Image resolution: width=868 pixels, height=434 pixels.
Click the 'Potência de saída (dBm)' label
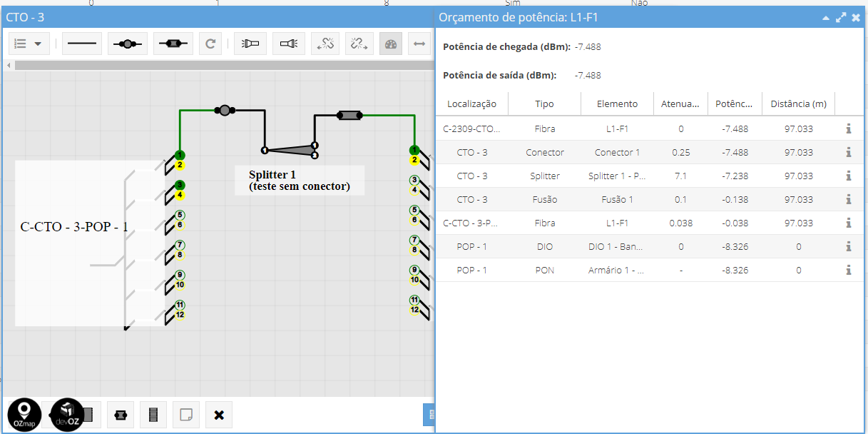tap(499, 75)
